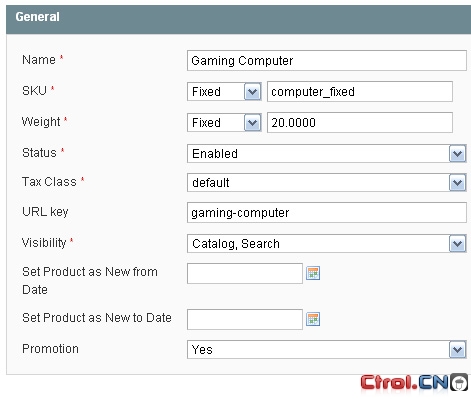Open calendar for New to Date
Image resolution: width=471 pixels, height=399 pixels.
[313, 319]
